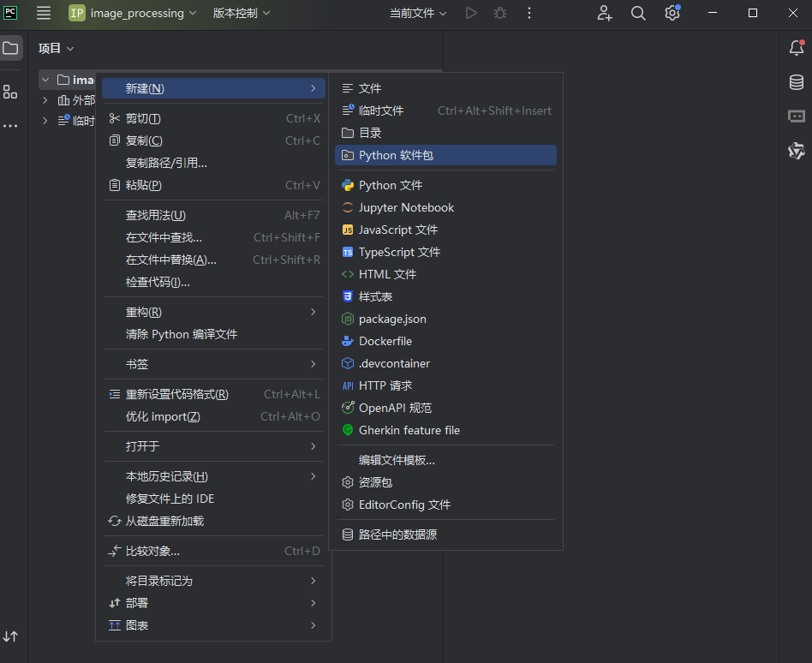Create new 目录 directory
Image resolution: width=812 pixels, height=663 pixels.
[x=446, y=133]
